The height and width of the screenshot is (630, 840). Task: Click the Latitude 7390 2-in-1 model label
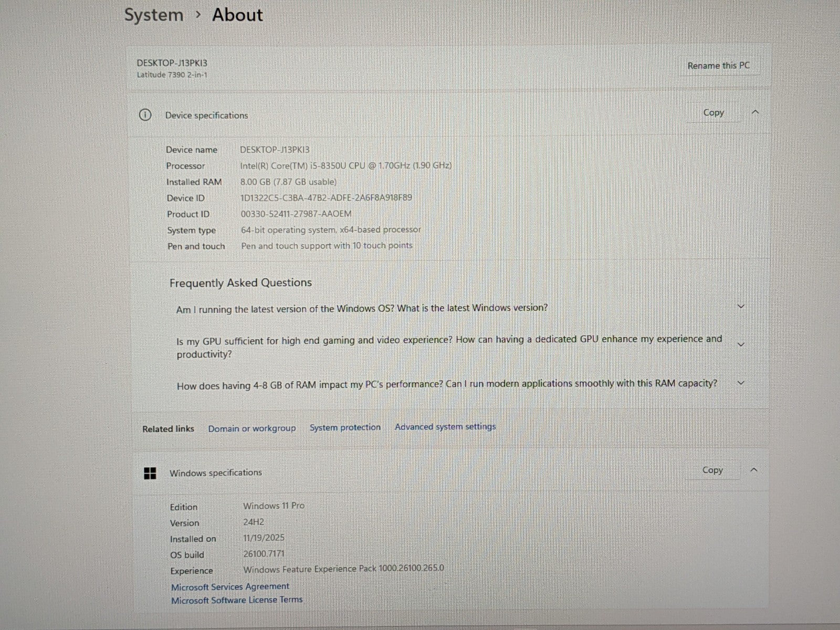tap(172, 75)
